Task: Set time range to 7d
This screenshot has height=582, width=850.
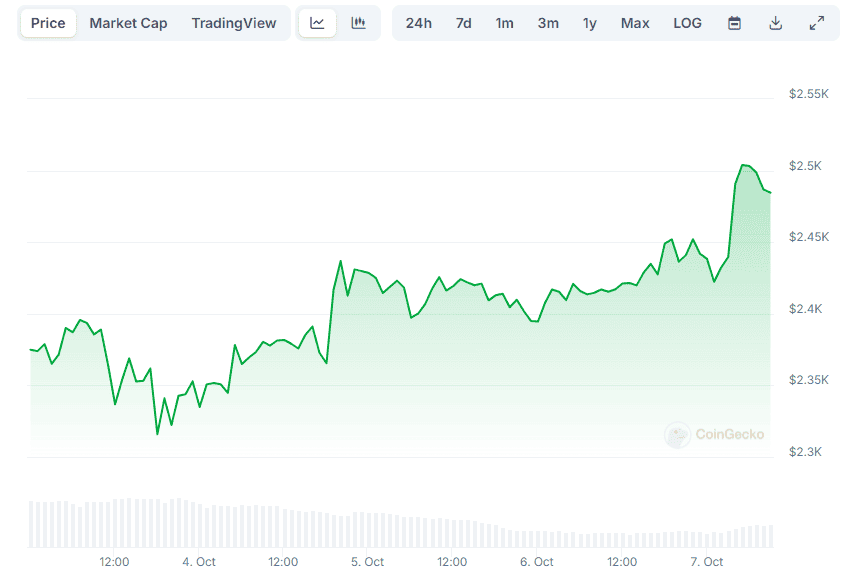Action: pyautogui.click(x=463, y=23)
